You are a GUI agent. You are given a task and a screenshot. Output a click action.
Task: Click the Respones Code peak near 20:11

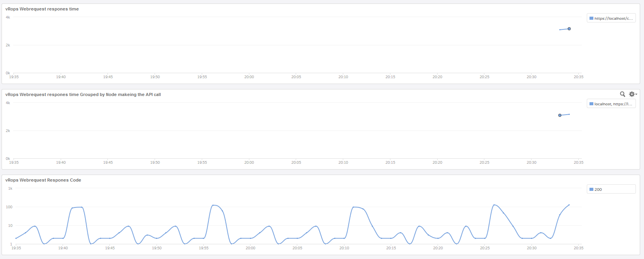[x=355, y=207]
